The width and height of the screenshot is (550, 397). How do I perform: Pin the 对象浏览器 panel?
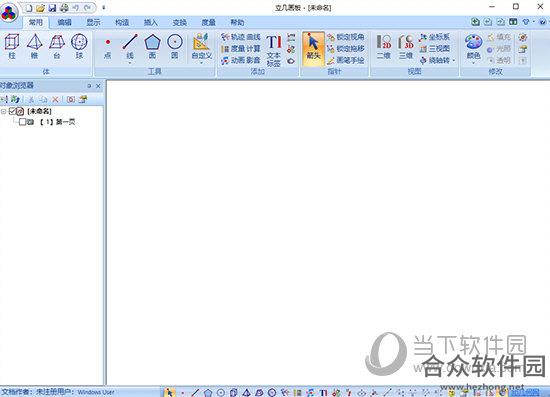(89, 86)
